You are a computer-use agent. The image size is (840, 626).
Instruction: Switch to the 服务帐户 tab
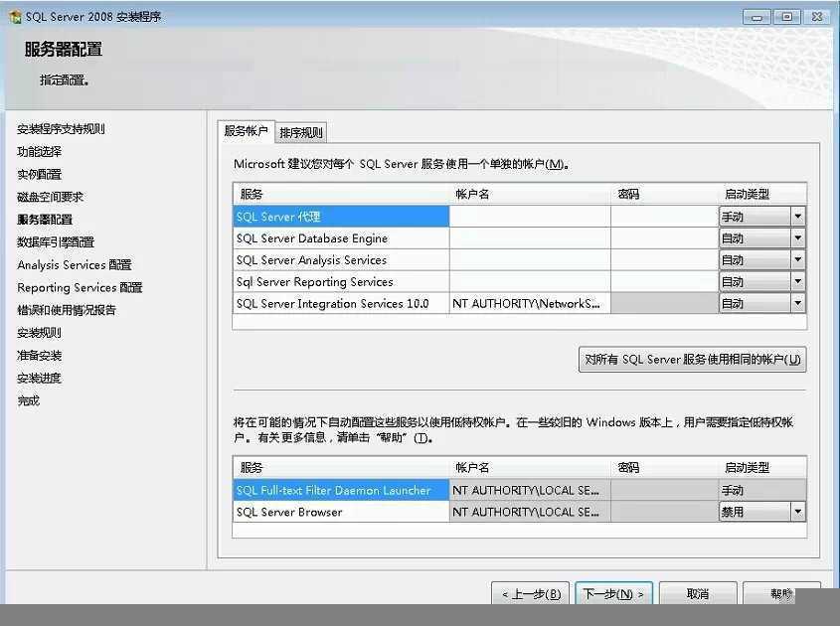(x=247, y=131)
